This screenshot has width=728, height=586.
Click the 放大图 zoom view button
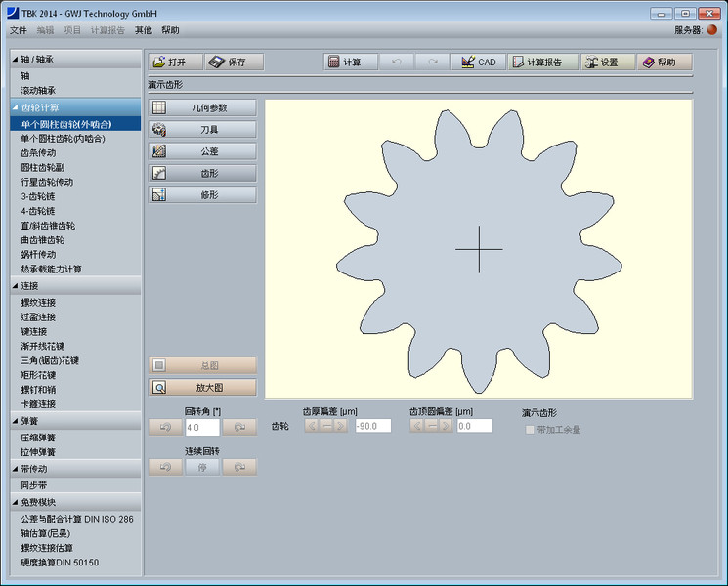[202, 387]
